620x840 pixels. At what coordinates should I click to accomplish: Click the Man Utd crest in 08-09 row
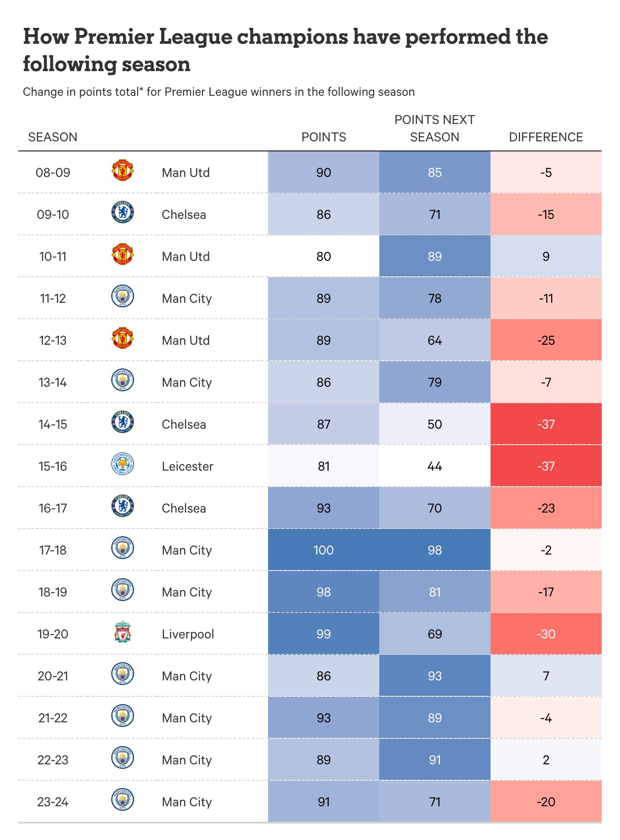point(123,171)
